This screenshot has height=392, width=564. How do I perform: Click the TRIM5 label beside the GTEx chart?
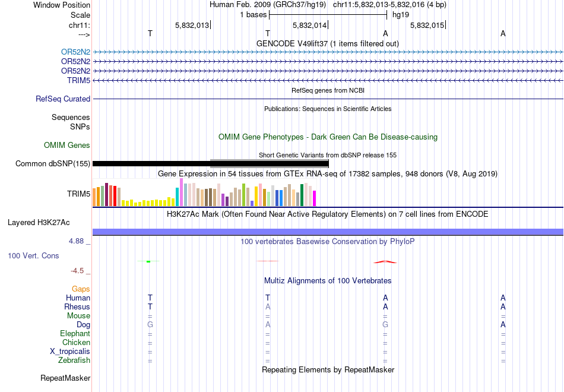click(x=78, y=194)
